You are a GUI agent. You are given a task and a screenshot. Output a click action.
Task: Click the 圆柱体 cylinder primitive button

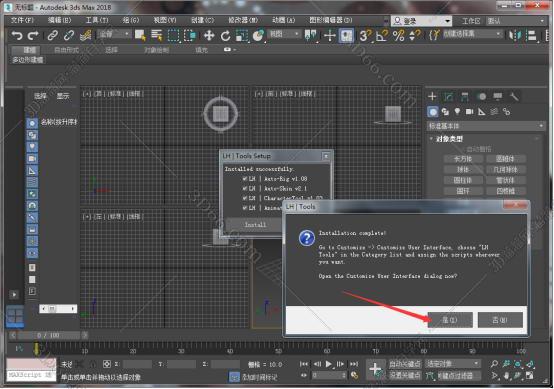point(463,181)
